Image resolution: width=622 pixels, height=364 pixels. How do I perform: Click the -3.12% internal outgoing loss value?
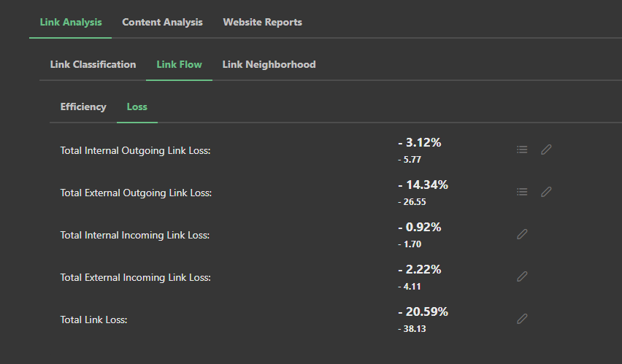(419, 142)
